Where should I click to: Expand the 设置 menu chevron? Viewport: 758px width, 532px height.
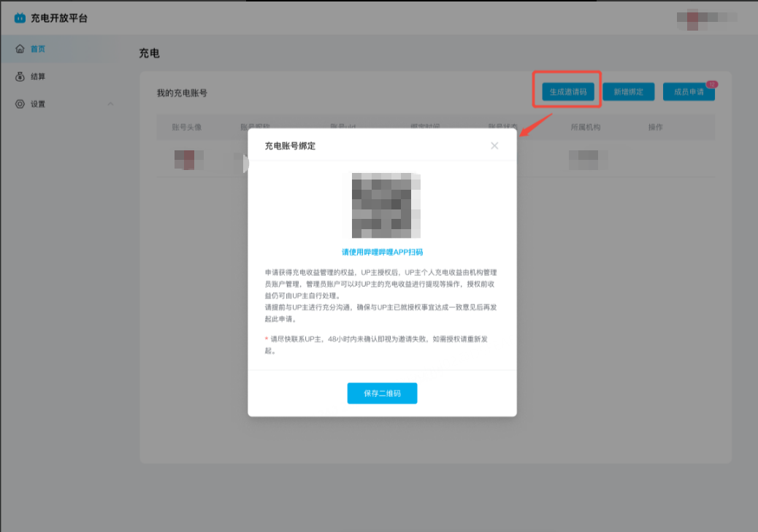(x=110, y=104)
